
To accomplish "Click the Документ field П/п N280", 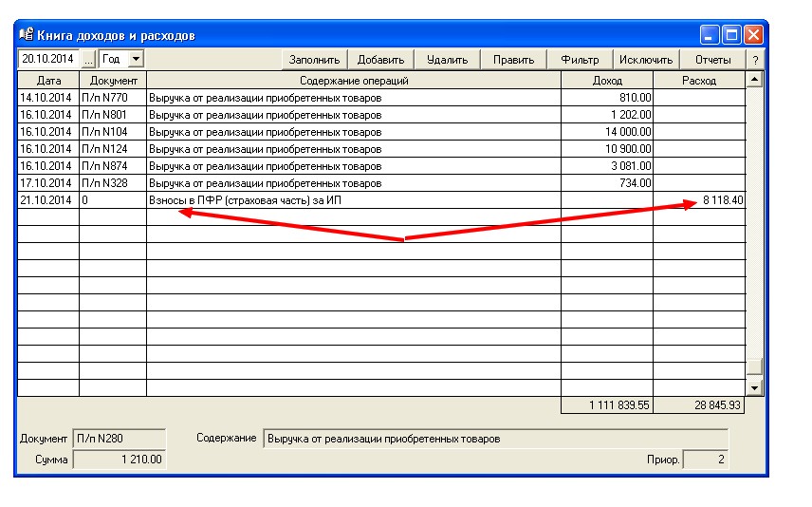I will tap(120, 439).
